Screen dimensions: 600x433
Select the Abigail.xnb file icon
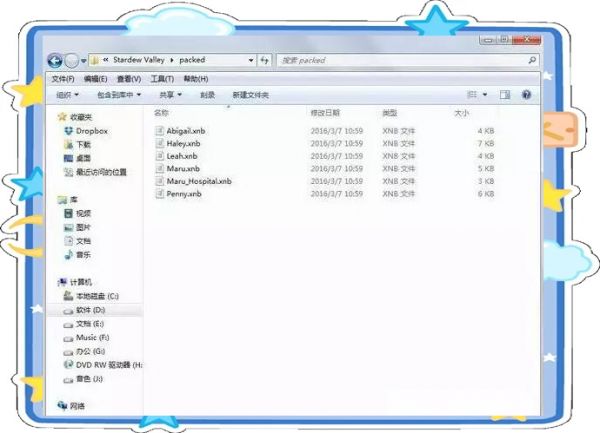click(x=160, y=131)
